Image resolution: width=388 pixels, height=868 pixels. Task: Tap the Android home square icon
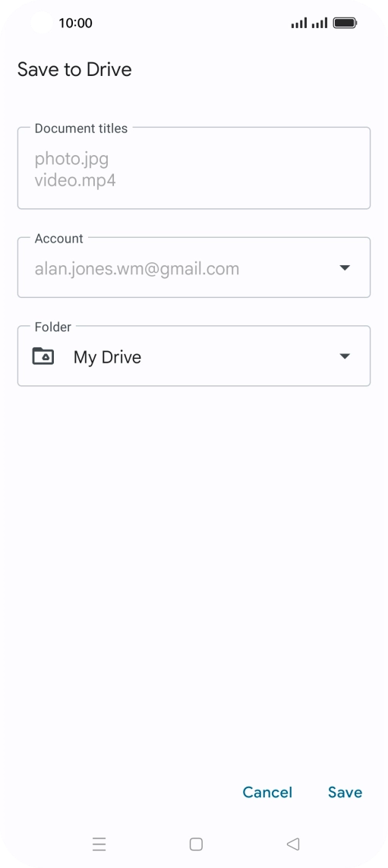[196, 844]
